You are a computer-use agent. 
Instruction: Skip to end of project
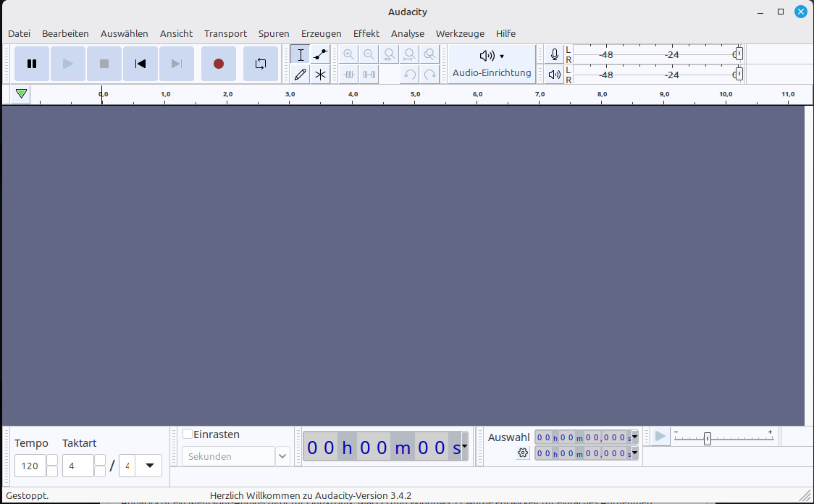pos(177,64)
